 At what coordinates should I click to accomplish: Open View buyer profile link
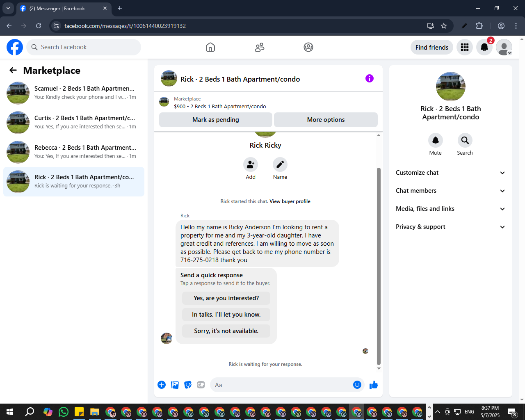coord(290,201)
